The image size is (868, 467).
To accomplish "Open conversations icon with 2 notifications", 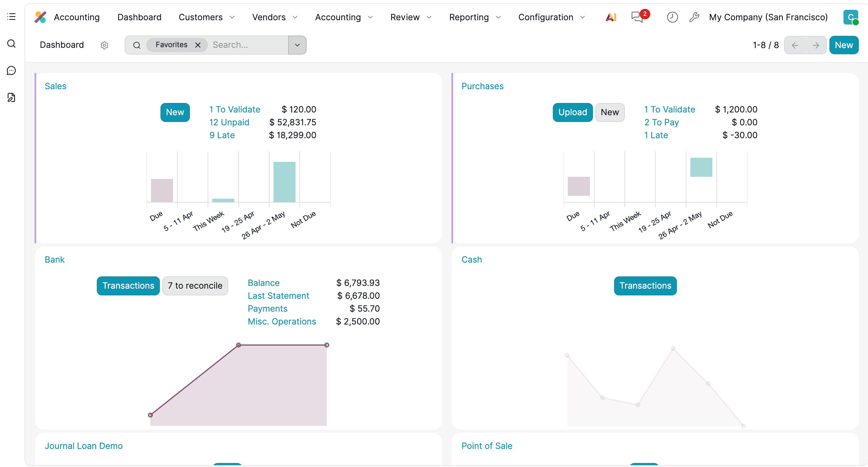I will (x=637, y=17).
